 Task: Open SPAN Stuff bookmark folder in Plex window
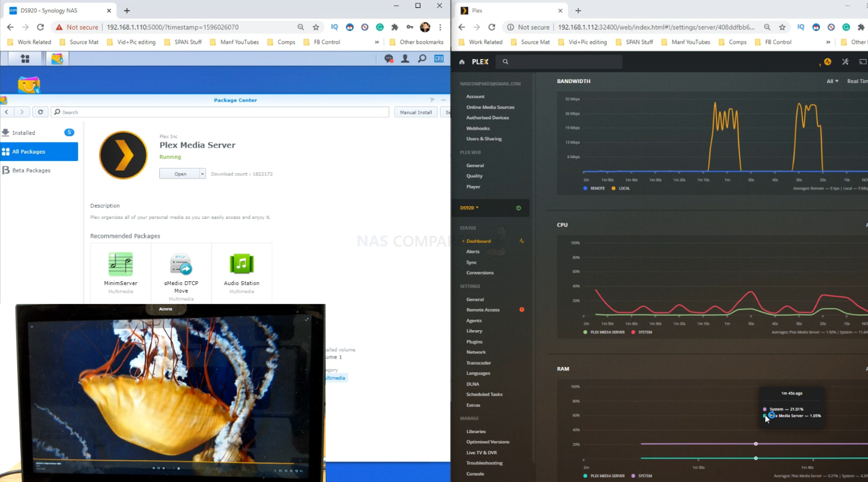(634, 42)
